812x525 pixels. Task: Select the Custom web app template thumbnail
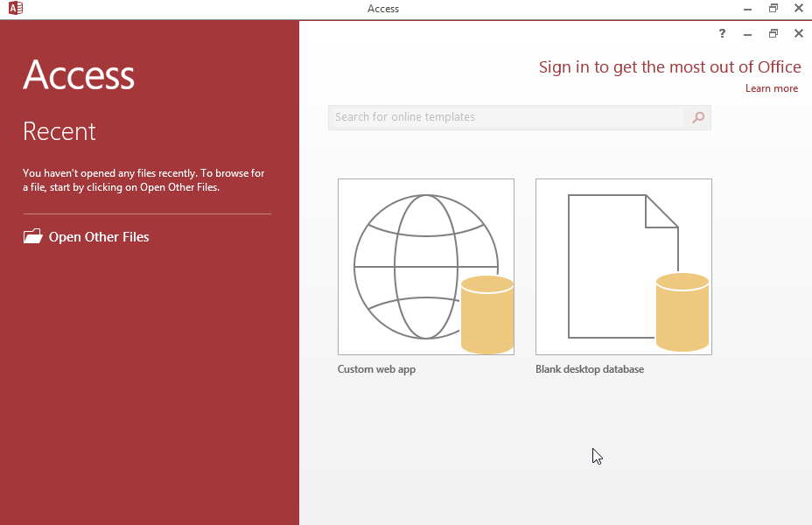pyautogui.click(x=425, y=267)
